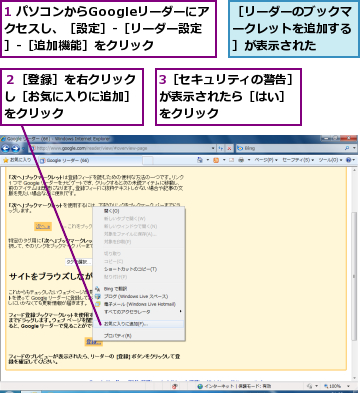Choose お気に入りに追加(F)... in context menu

pyautogui.click(x=139, y=324)
